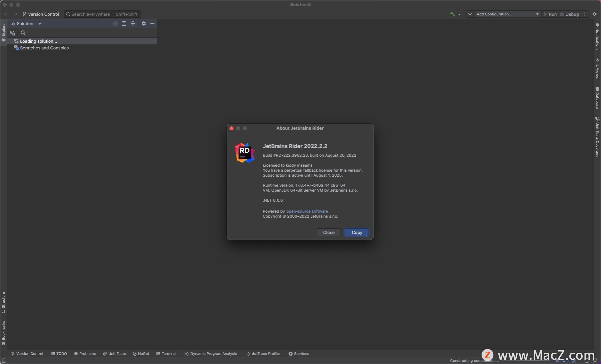Click the Copy button in About dialog
This screenshot has width=601, height=364.
357,232
